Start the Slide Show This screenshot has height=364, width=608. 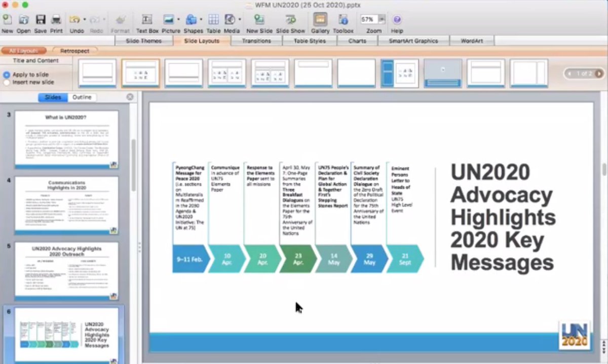coord(290,20)
